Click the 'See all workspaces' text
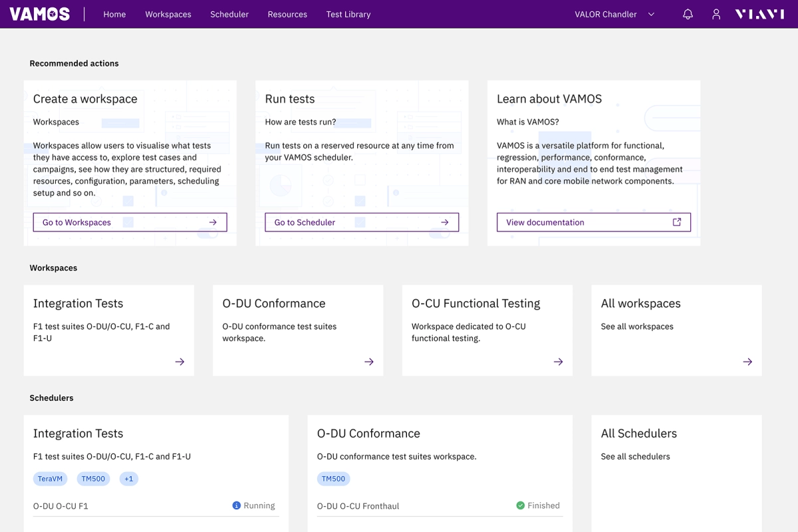 (637, 327)
